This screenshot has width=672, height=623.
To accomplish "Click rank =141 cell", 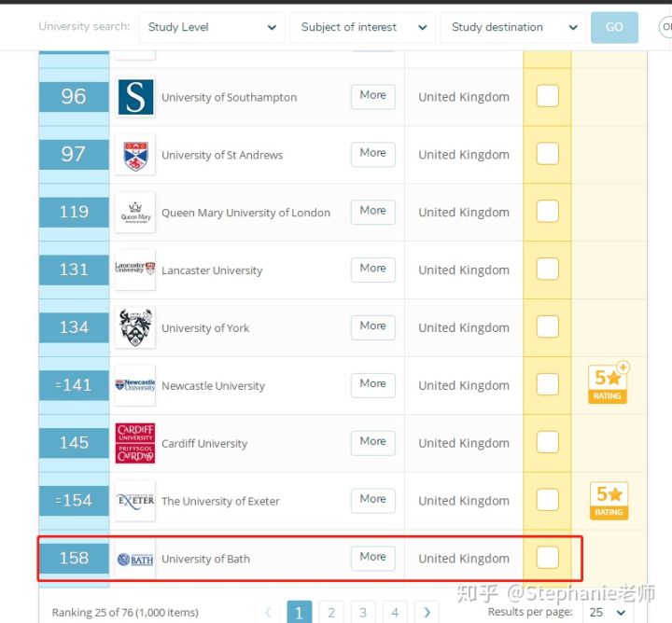I will [74, 385].
